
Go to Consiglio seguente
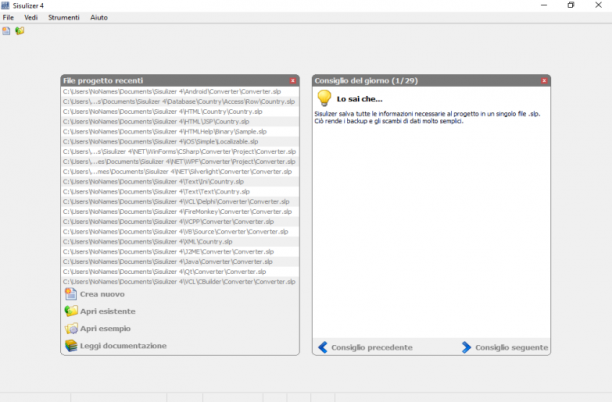(511, 347)
